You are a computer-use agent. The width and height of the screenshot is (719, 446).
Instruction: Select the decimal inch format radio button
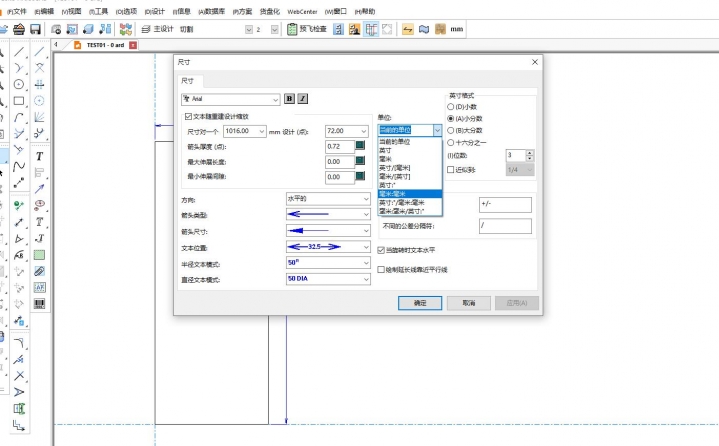click(451, 106)
